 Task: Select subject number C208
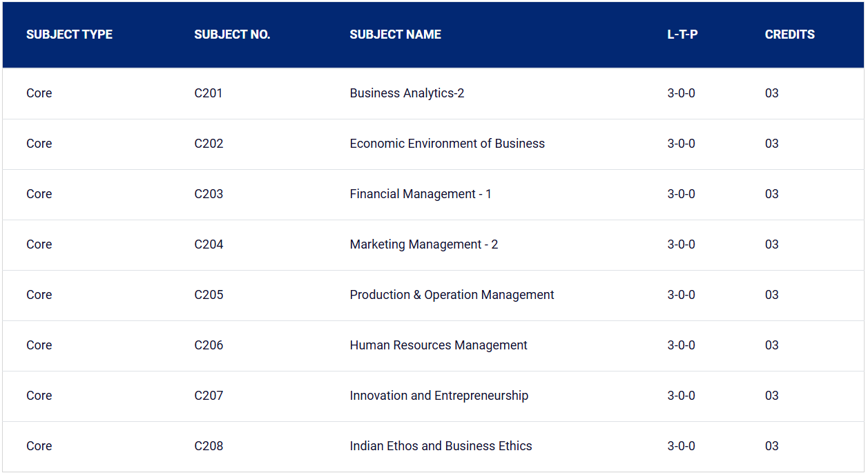[209, 446]
